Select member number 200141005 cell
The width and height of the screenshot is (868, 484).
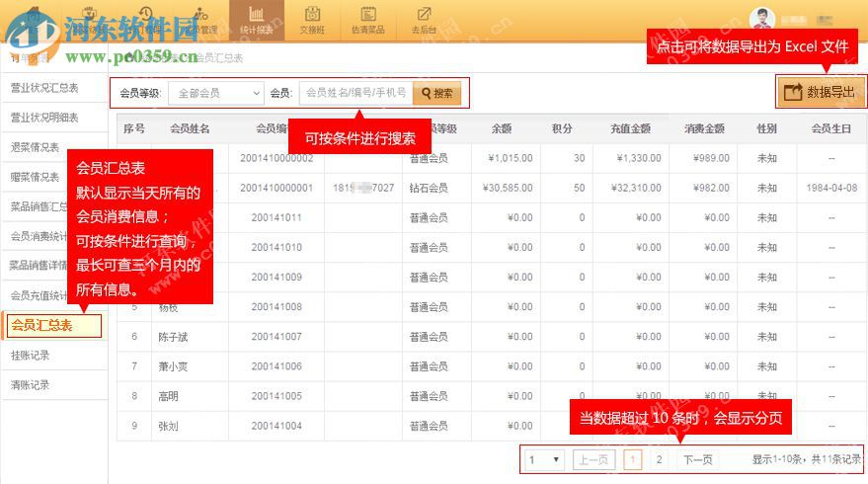point(276,396)
